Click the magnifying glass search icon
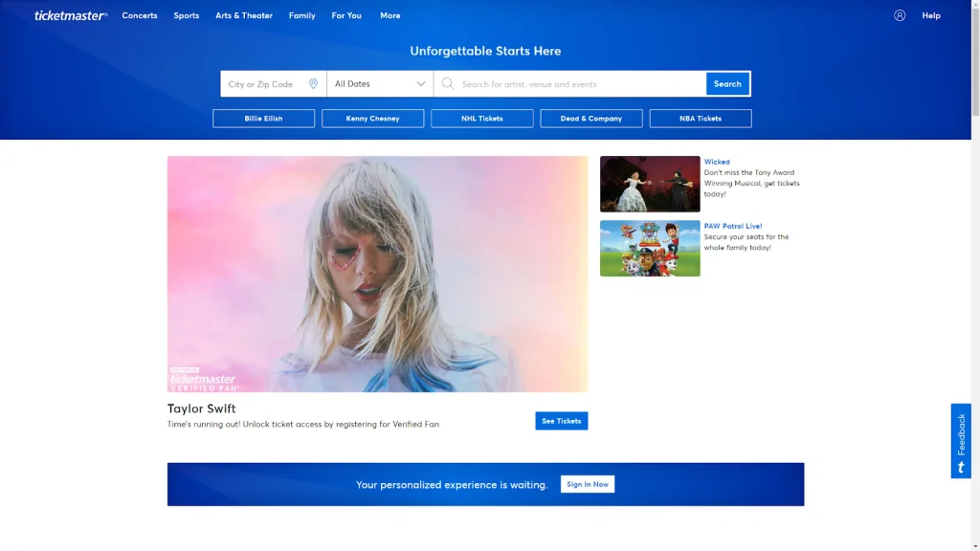Screen dimensions: 980x551 point(448,84)
